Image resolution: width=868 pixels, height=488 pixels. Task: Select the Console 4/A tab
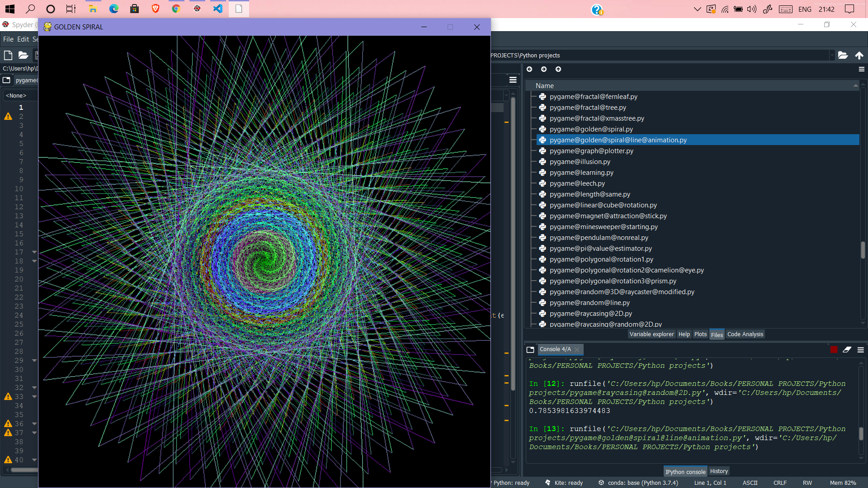click(555, 349)
